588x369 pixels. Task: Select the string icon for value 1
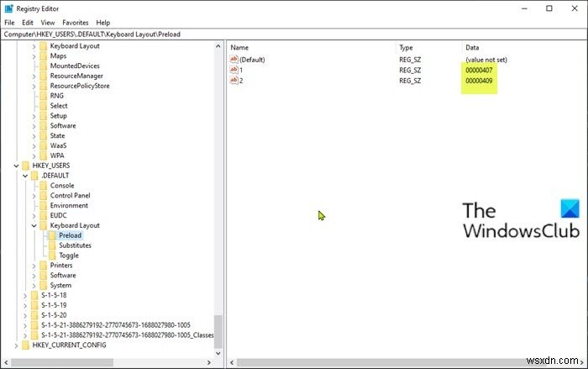click(x=234, y=70)
